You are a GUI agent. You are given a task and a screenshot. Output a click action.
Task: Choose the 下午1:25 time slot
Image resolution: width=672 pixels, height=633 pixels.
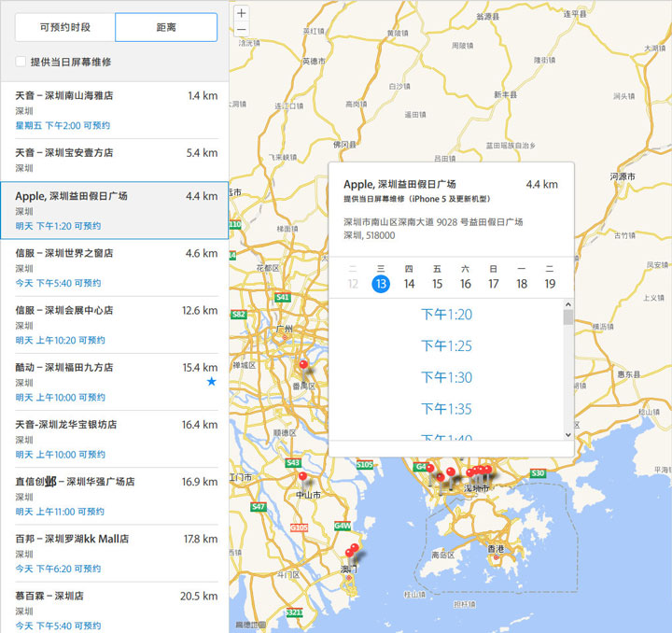tap(446, 345)
